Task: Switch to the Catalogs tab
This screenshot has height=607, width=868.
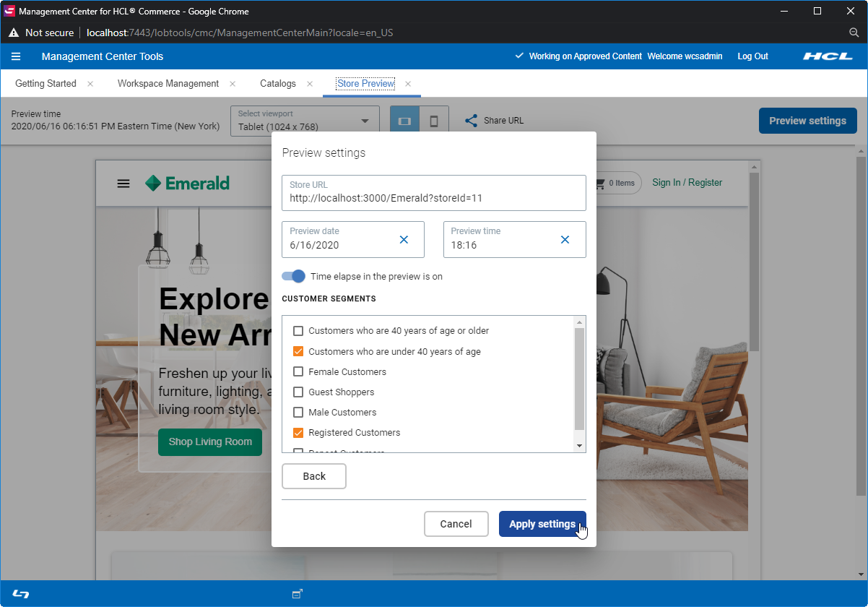Action: pos(278,84)
